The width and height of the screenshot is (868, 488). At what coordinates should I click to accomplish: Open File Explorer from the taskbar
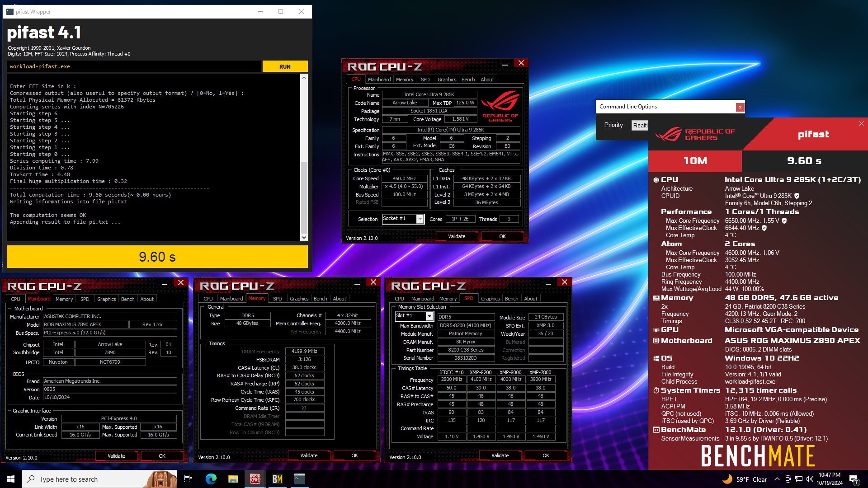233,479
